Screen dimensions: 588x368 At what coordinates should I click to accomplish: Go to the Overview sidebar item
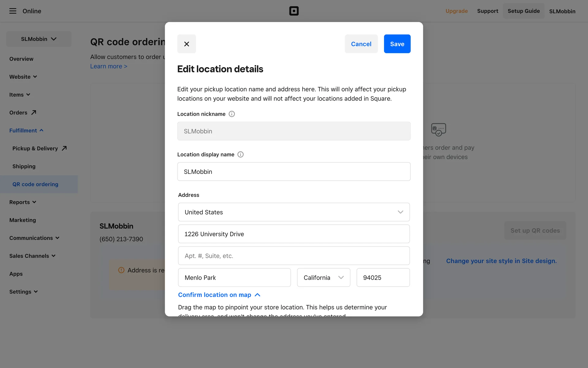tap(21, 59)
